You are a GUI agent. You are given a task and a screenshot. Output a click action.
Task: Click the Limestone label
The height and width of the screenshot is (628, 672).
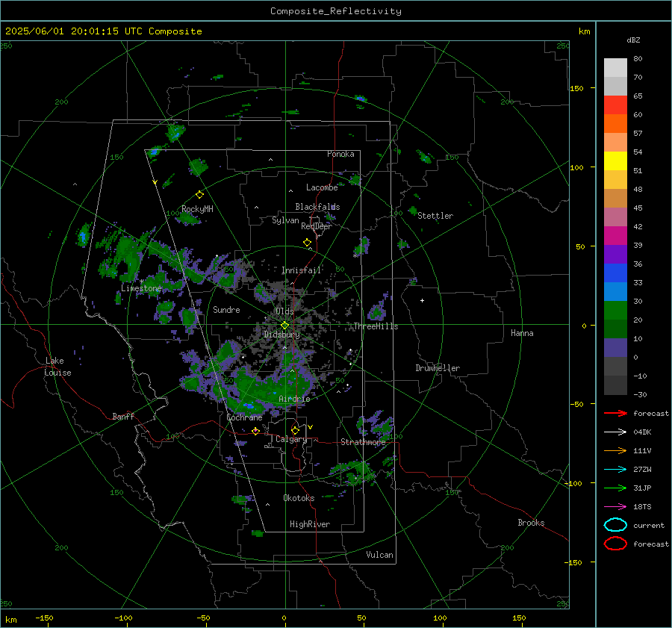click(x=141, y=288)
